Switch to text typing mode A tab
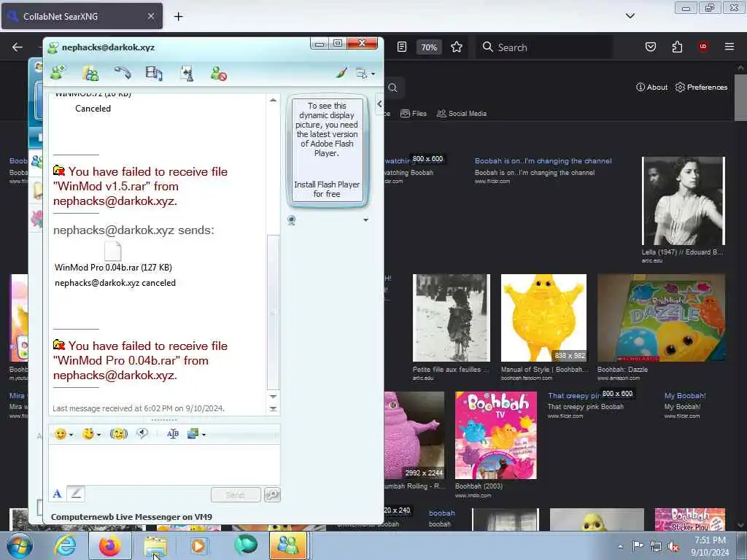Viewport: 747px width, 560px height. pos(57,494)
